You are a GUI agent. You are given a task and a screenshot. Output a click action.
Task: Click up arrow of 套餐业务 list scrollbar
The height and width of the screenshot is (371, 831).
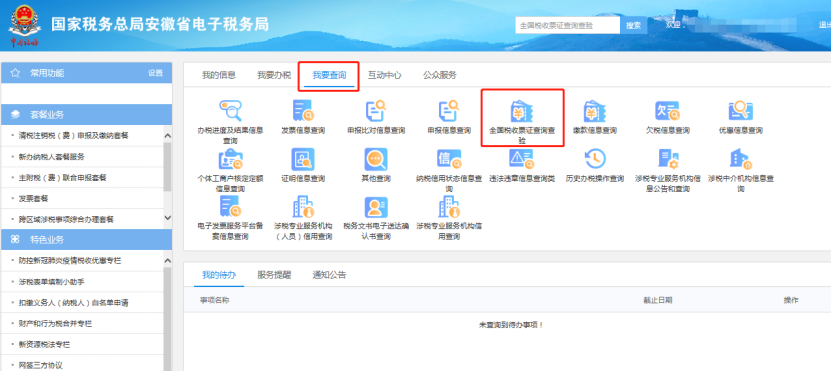pos(167,136)
